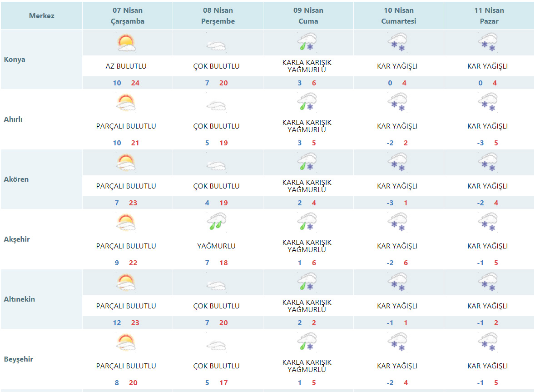Viewport: 535px width, 392px height.
Task: Open the Beyşehir district row label
Action: click(x=18, y=359)
